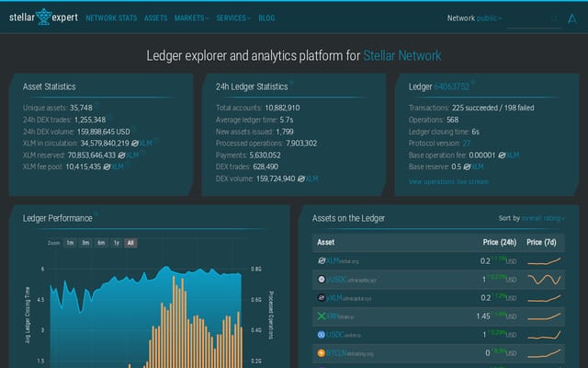Follow the Stellar Network link in headline
This screenshot has height=368, width=588.
tap(402, 55)
